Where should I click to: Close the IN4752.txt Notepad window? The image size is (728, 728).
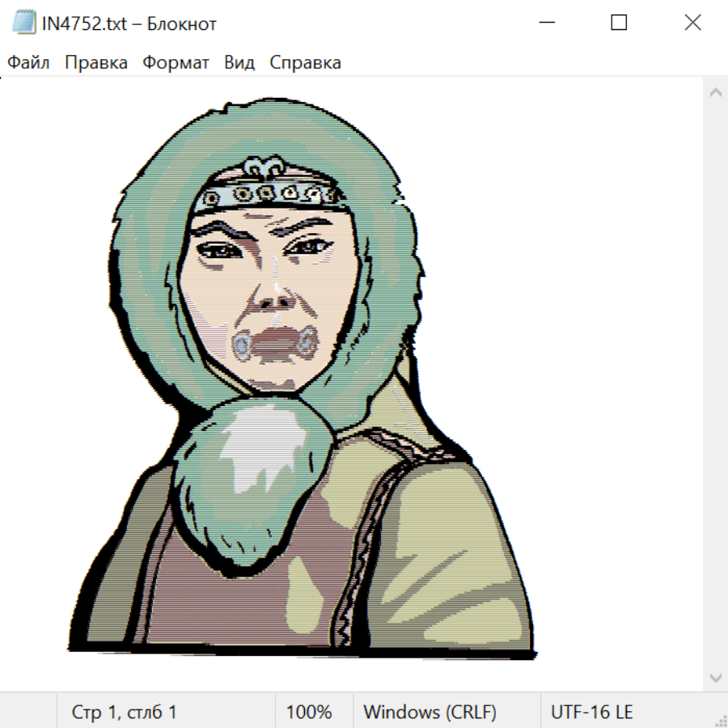(x=692, y=23)
